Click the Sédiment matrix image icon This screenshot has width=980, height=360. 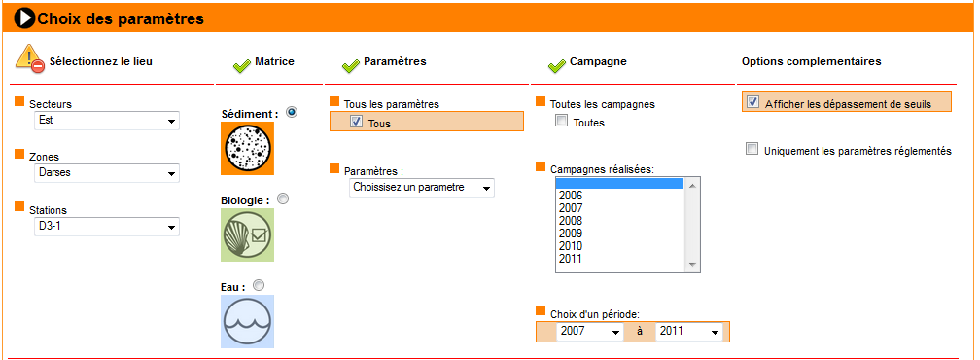coord(248,148)
